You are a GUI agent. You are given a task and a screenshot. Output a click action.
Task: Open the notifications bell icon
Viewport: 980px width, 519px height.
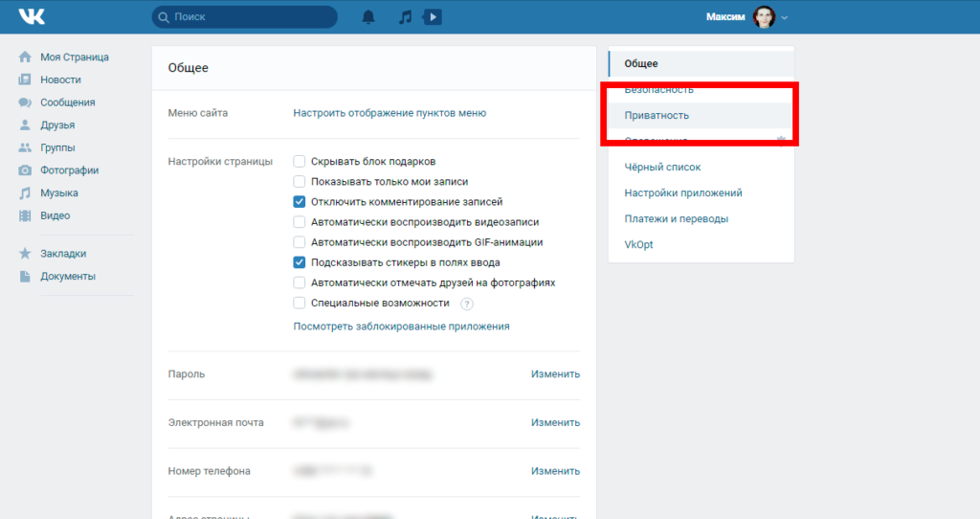(x=368, y=17)
